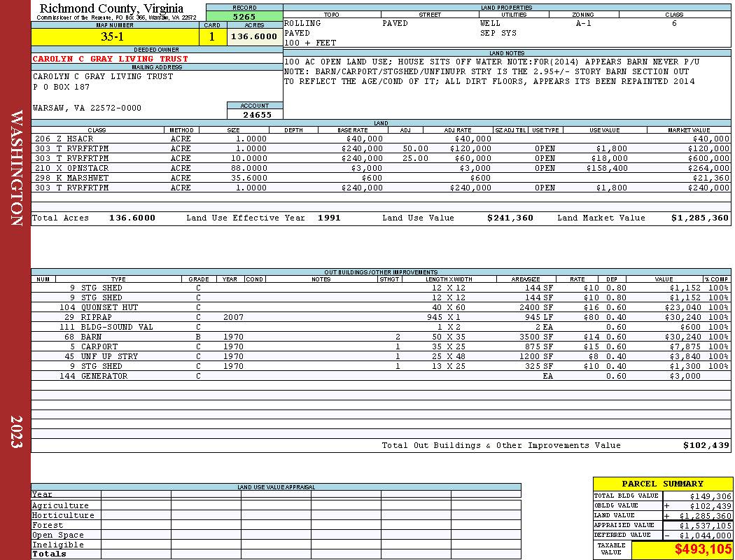Select the RIPRAP outbuilding row
The height and width of the screenshot is (560, 735).
[381, 317]
